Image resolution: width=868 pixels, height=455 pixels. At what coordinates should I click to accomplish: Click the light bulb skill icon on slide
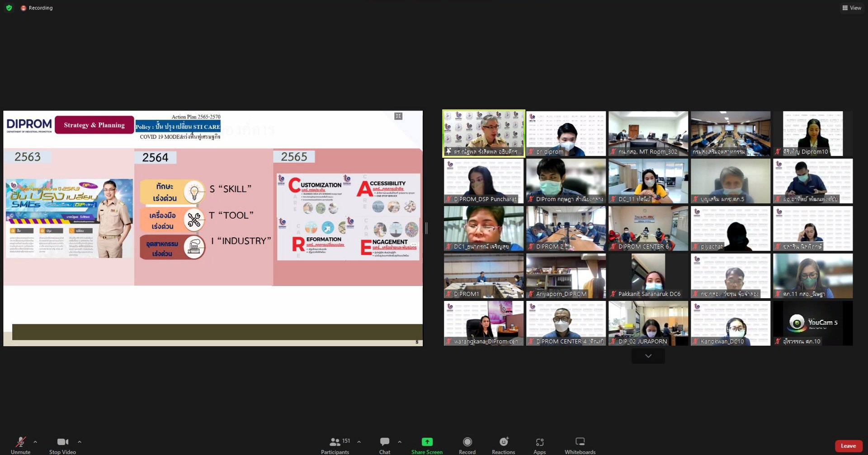tap(194, 192)
